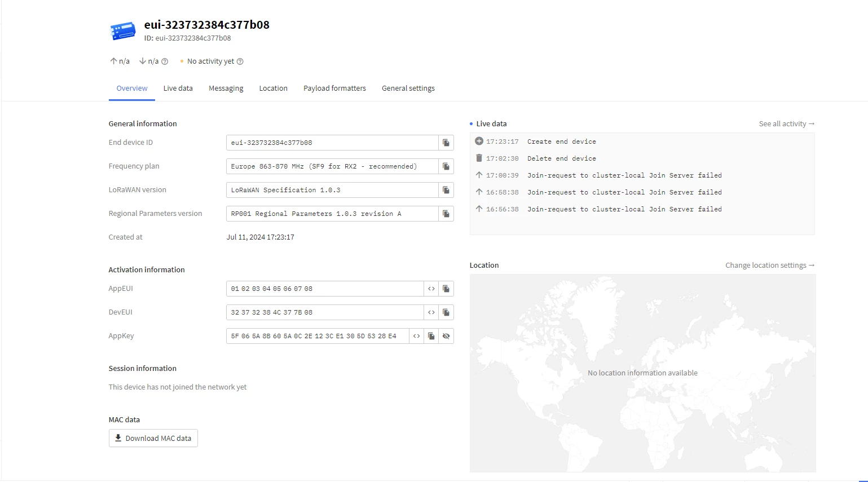Toggle byte format for AppEUI
Image resolution: width=868 pixels, height=482 pixels.
(x=431, y=289)
